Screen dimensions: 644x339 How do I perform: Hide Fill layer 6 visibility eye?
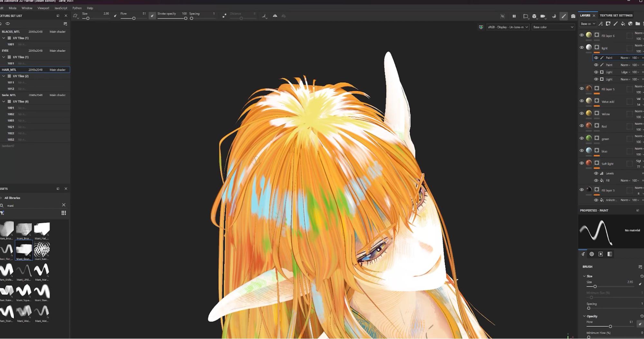[582, 35]
